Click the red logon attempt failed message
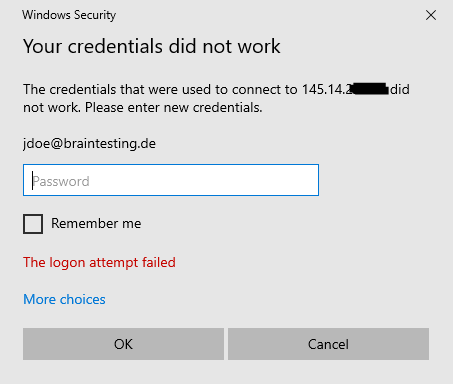This screenshot has width=453, height=384. pyautogui.click(x=99, y=263)
